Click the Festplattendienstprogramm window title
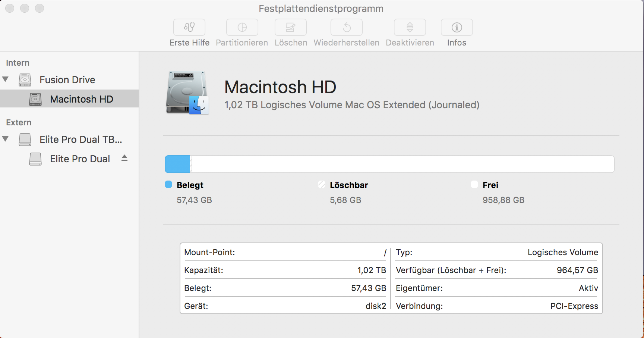644x338 pixels. [x=321, y=9]
